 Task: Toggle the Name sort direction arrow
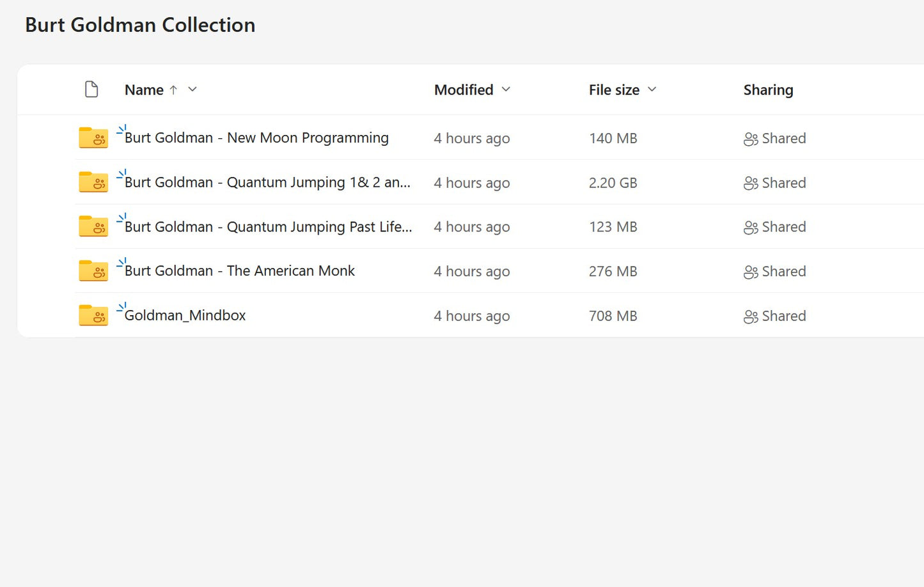click(x=173, y=90)
